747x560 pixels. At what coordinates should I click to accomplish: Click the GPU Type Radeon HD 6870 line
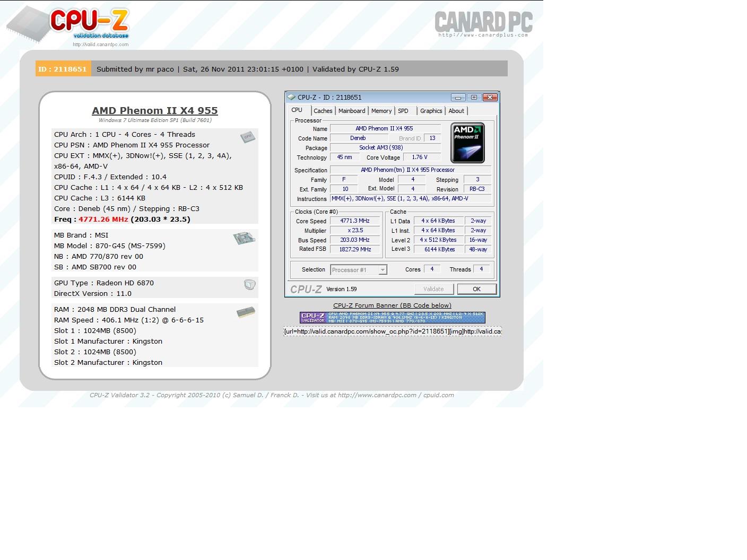(104, 283)
